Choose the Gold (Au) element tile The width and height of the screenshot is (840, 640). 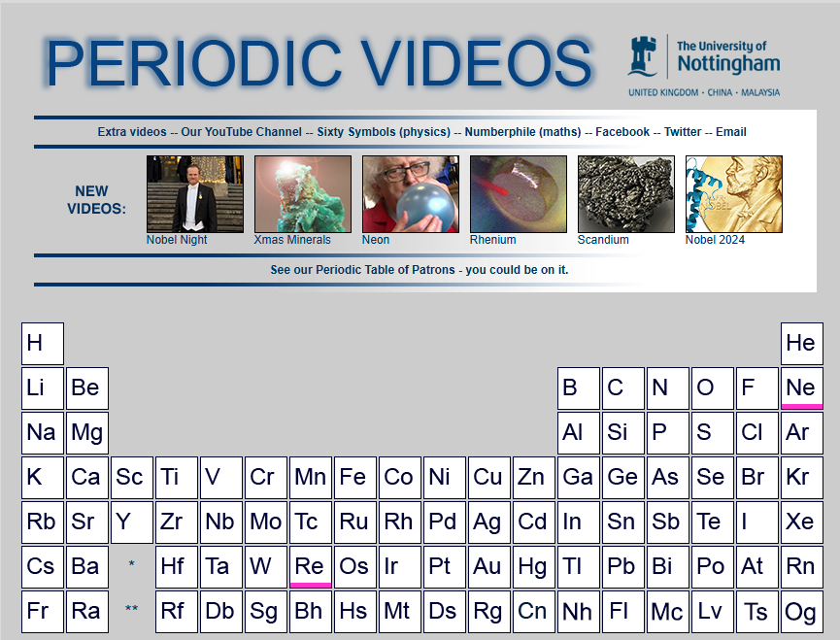click(488, 566)
